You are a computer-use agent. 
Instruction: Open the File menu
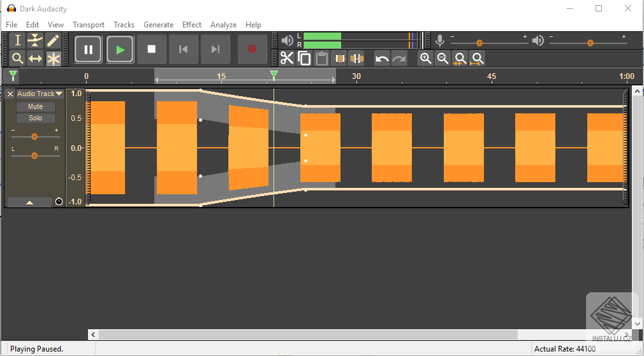(11, 25)
